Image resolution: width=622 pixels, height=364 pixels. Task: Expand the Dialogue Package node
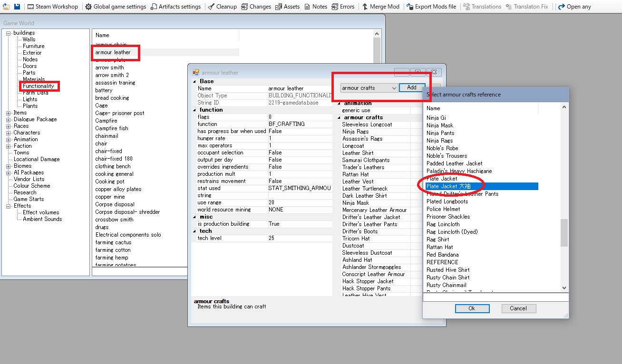click(9, 119)
